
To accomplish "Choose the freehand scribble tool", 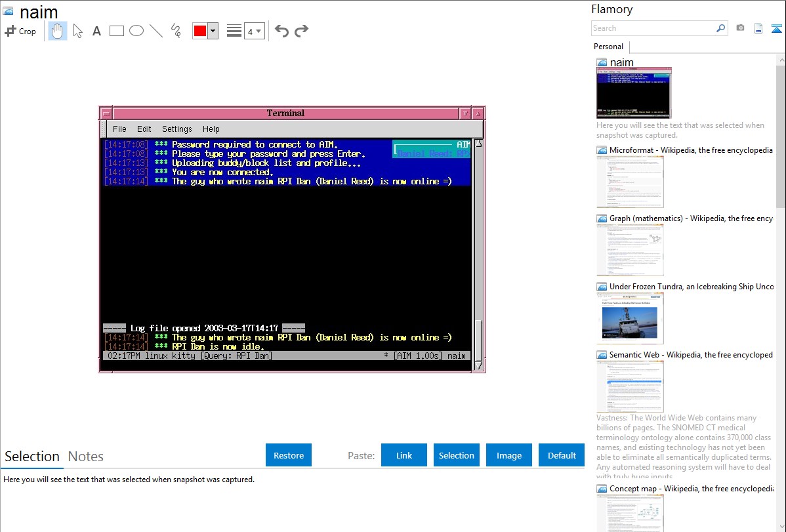I will click(x=176, y=31).
